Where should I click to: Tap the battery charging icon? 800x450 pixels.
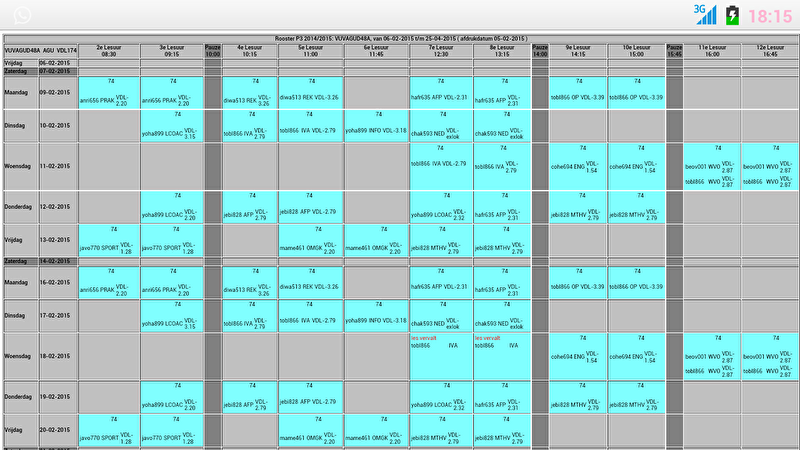point(735,15)
